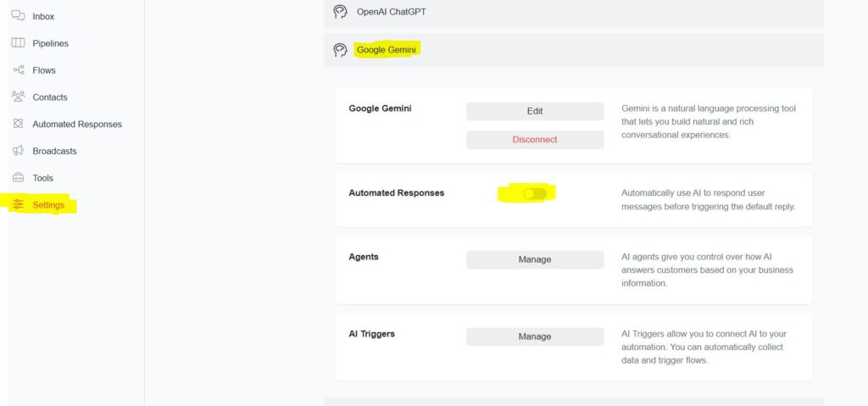Screen dimensions: 868x406
Task: Click the Automated Responses card label
Action: 397,192
